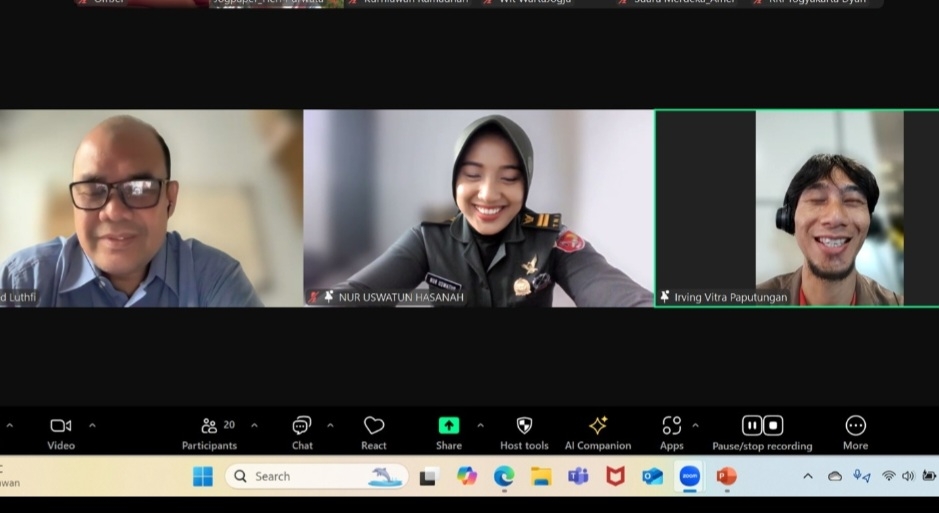Show hidden system tray icons
939x513 pixels.
tap(808, 476)
